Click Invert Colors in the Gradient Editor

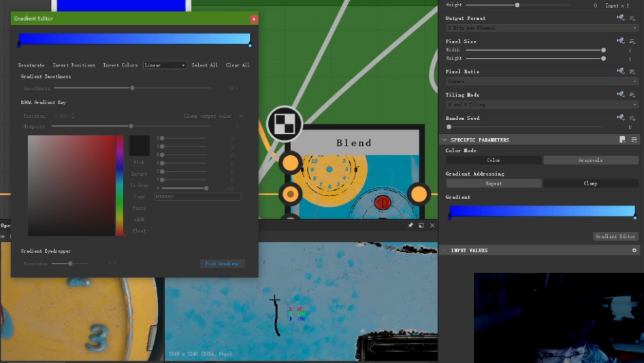click(x=120, y=65)
